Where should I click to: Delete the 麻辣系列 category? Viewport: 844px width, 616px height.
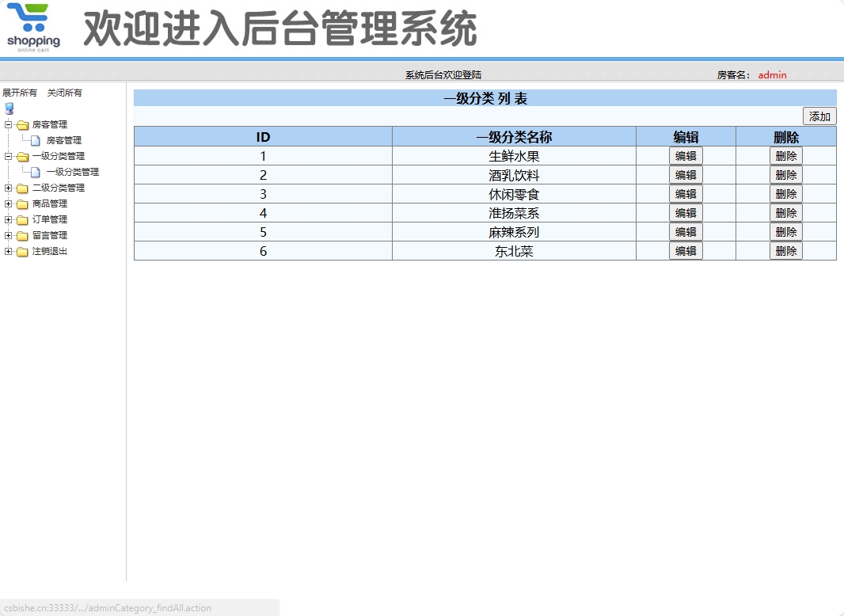[x=786, y=232]
